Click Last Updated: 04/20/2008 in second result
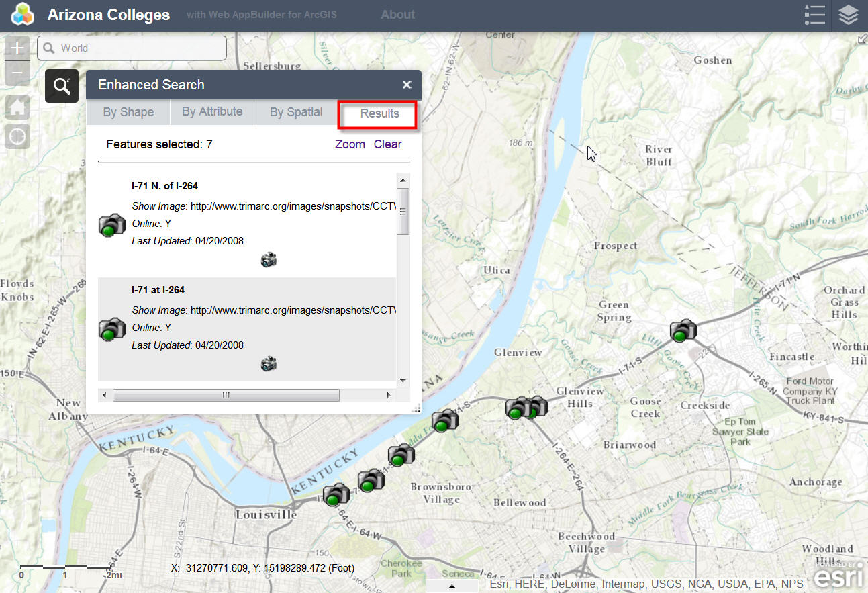This screenshot has height=593, width=868. [187, 345]
